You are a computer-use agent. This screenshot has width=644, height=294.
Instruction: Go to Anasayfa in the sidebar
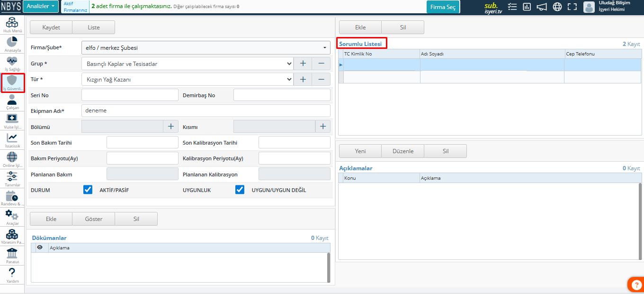click(12, 44)
